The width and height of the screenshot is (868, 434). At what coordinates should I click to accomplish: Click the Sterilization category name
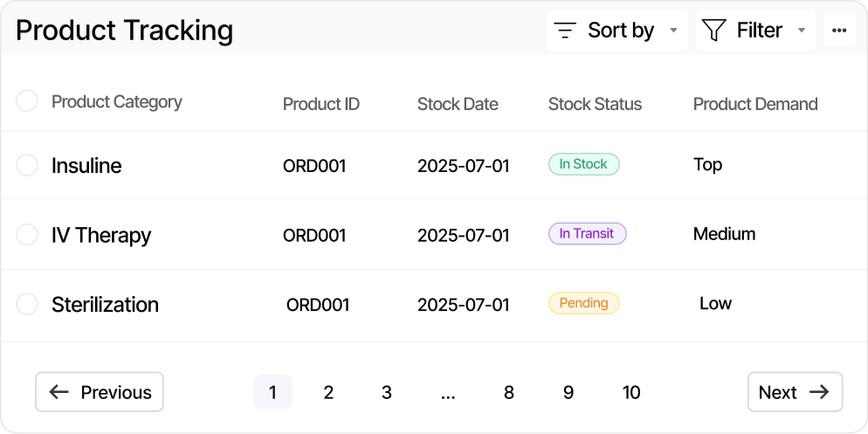[105, 305]
